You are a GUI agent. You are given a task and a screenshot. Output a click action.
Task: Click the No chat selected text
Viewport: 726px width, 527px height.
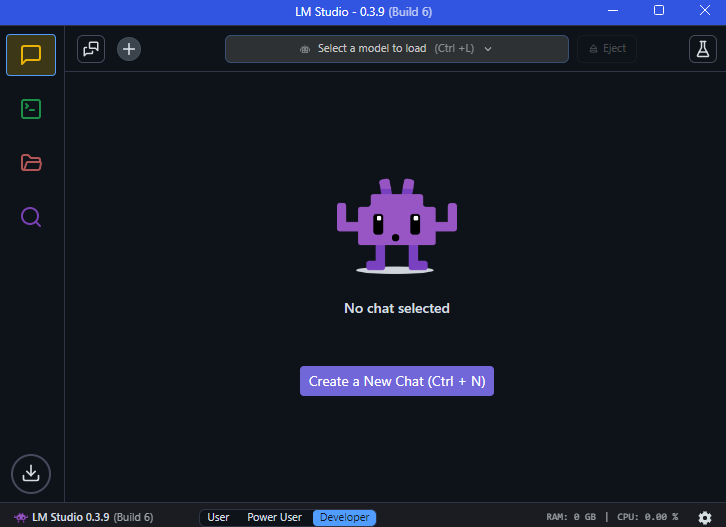397,308
